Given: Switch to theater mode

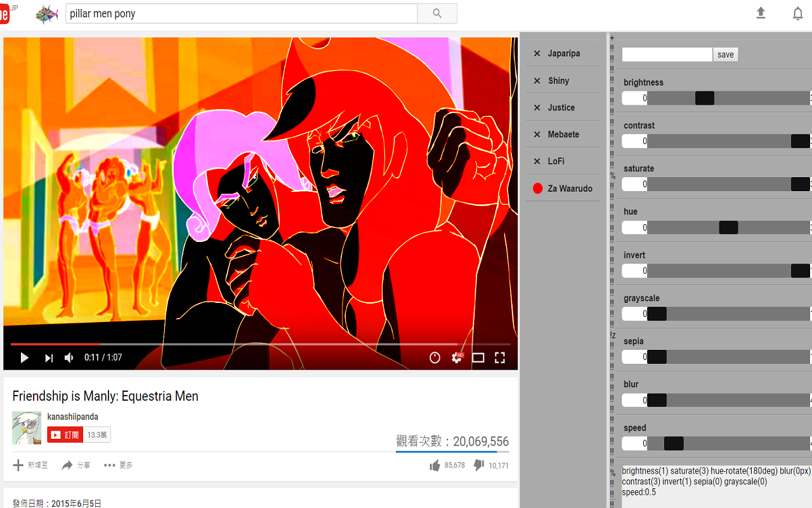Looking at the screenshot, I should point(478,358).
